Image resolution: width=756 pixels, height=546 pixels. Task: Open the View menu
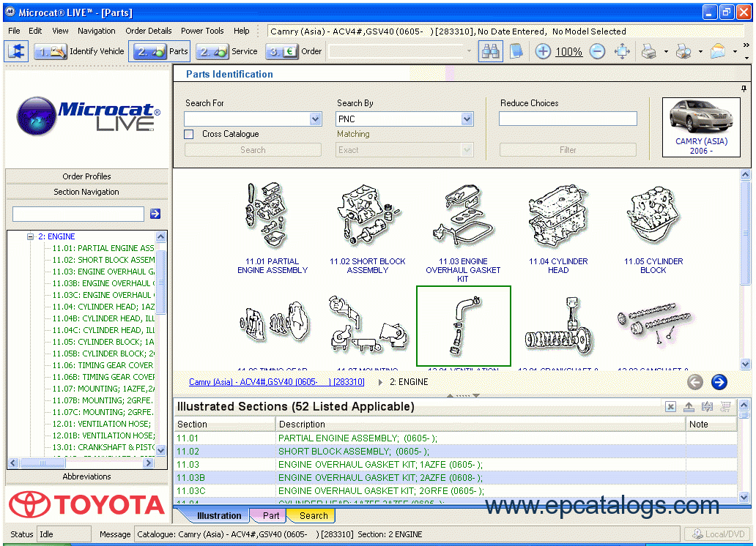[x=60, y=31]
